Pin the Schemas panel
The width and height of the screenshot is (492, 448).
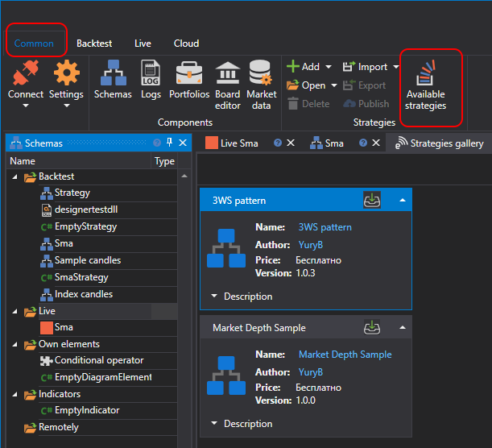click(x=170, y=143)
